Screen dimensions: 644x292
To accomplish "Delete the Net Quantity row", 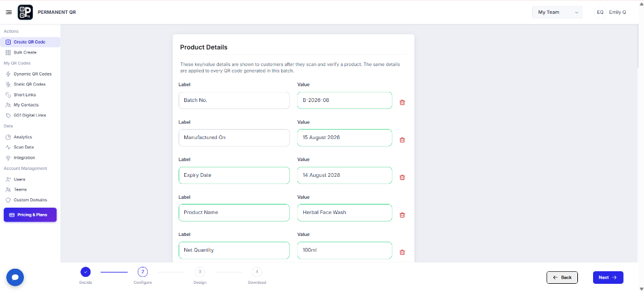I will click(x=402, y=252).
